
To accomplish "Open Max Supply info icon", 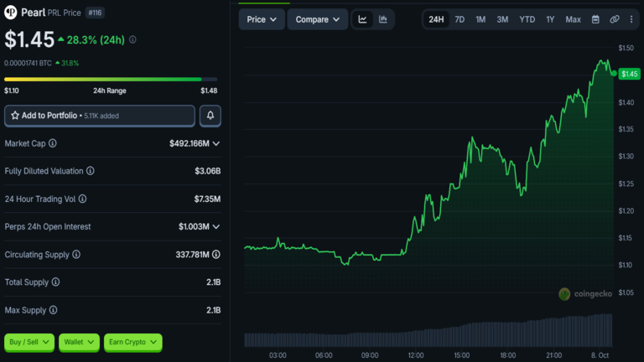I will (x=53, y=310).
